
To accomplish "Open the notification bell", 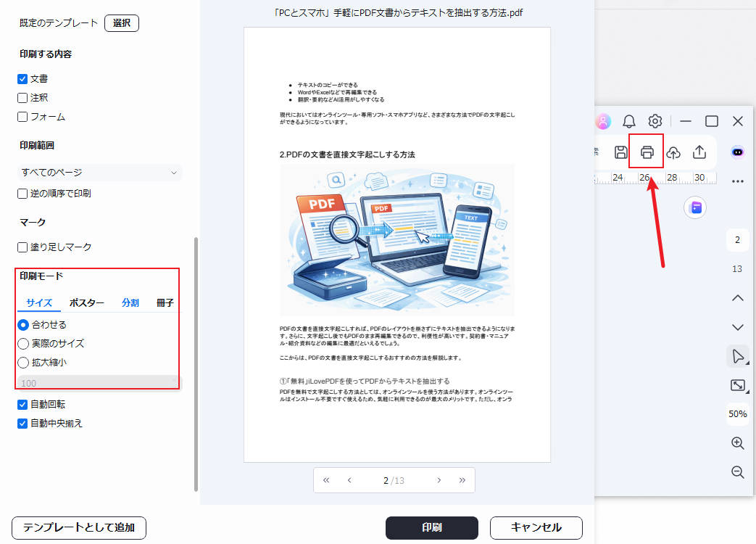I will (x=629, y=121).
